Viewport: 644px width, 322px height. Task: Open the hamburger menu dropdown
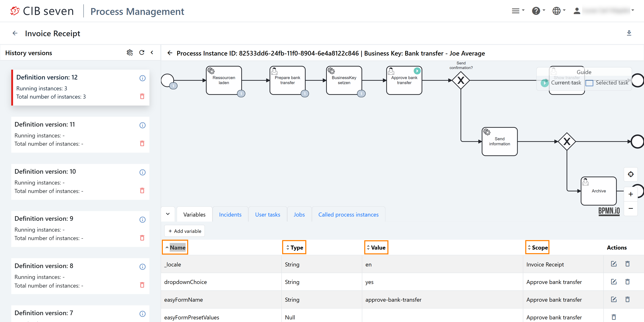(x=518, y=11)
